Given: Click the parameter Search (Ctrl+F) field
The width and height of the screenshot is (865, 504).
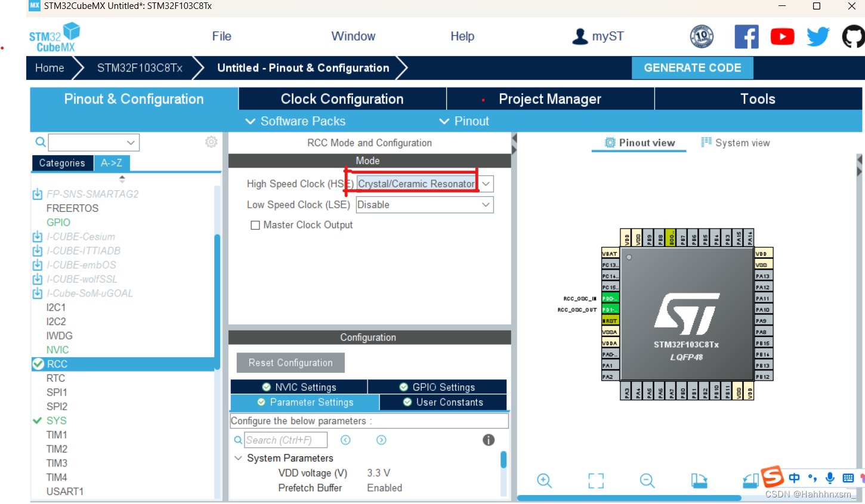Looking at the screenshot, I should point(286,440).
